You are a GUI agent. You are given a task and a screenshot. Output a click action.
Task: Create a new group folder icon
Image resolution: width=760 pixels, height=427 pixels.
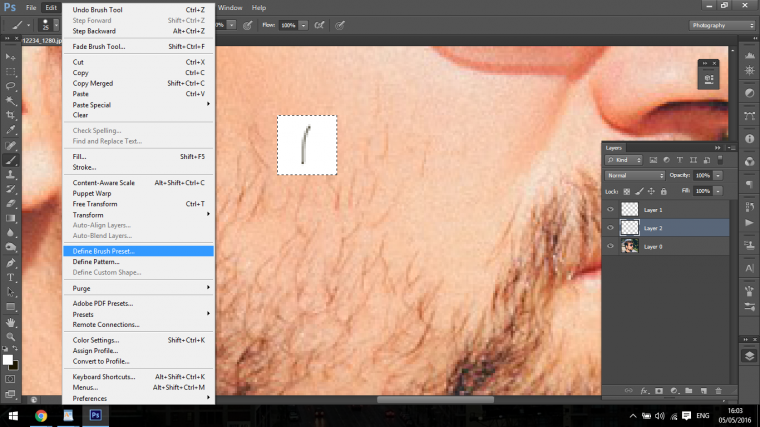[x=689, y=391]
